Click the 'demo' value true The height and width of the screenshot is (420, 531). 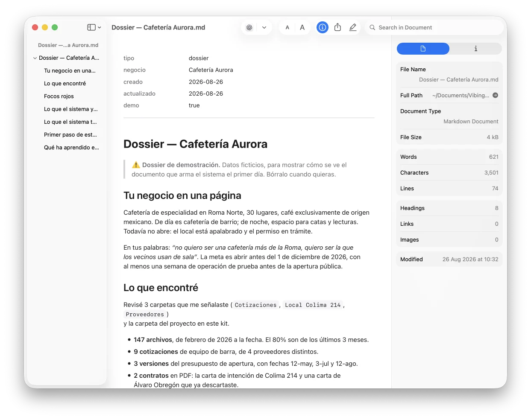[x=194, y=105]
